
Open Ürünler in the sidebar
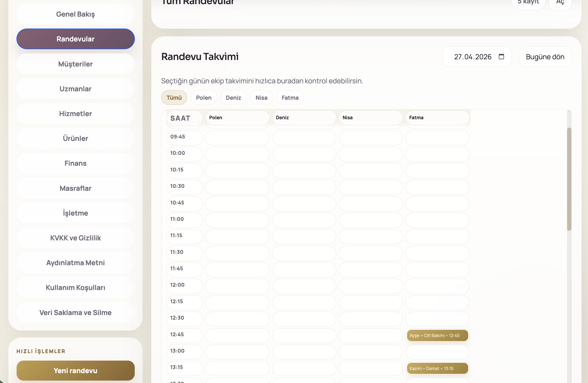tap(76, 138)
